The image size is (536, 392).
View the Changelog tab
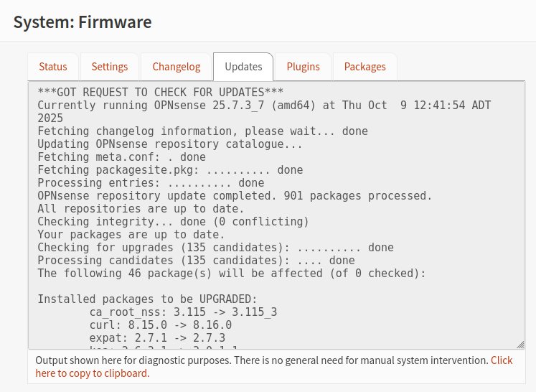pyautogui.click(x=177, y=67)
